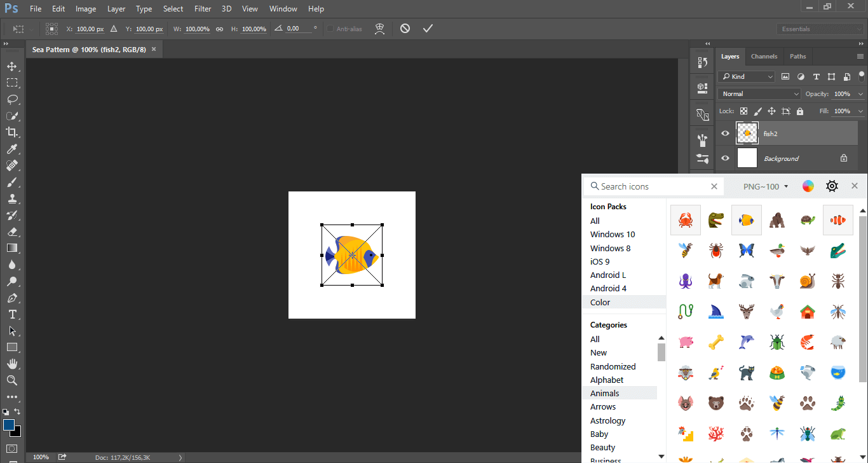The width and height of the screenshot is (868, 463).
Task: Switch to the Channels tab
Action: click(x=764, y=56)
